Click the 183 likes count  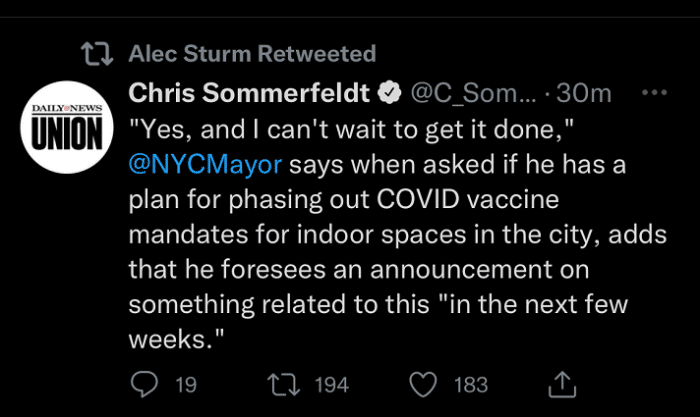coord(470,384)
